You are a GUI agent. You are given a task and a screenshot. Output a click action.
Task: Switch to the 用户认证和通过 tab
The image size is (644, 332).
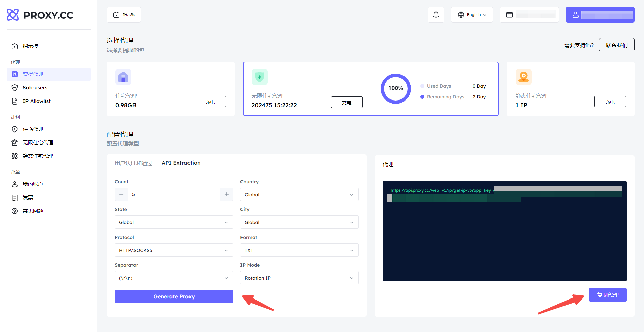[x=133, y=163]
